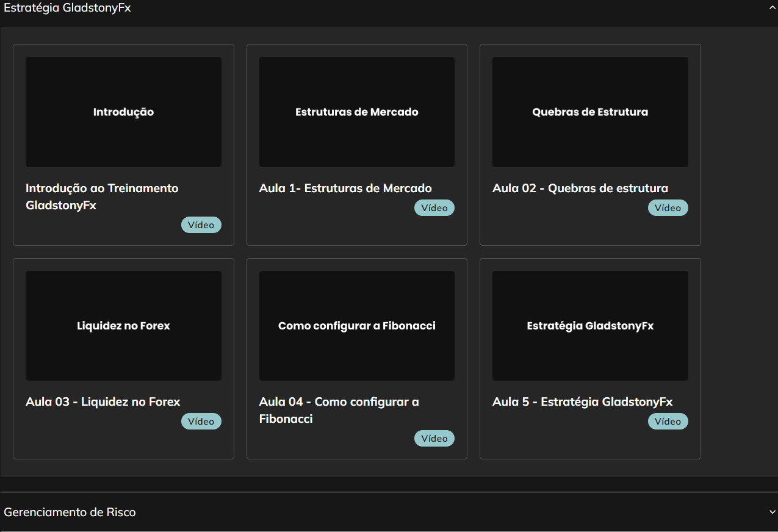Image resolution: width=778 pixels, height=532 pixels.
Task: Click title Aula 03 - Liquidez no Forex
Action: (x=103, y=401)
